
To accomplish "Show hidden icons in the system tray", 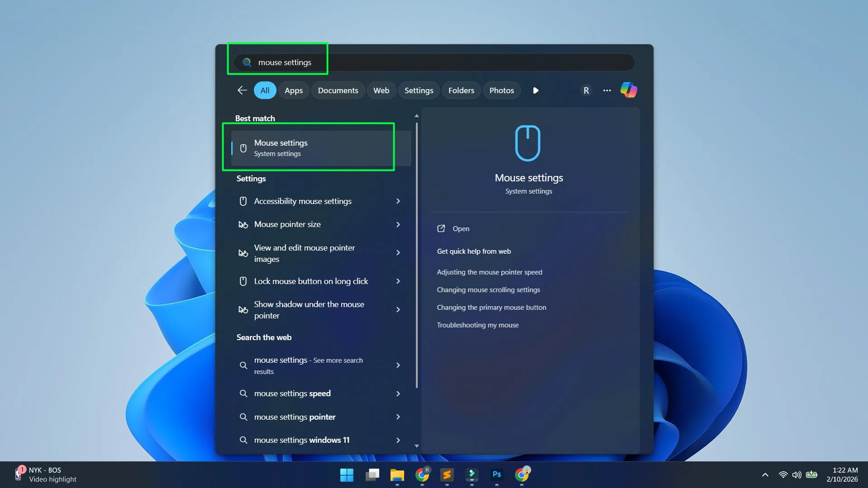I will pos(765,474).
